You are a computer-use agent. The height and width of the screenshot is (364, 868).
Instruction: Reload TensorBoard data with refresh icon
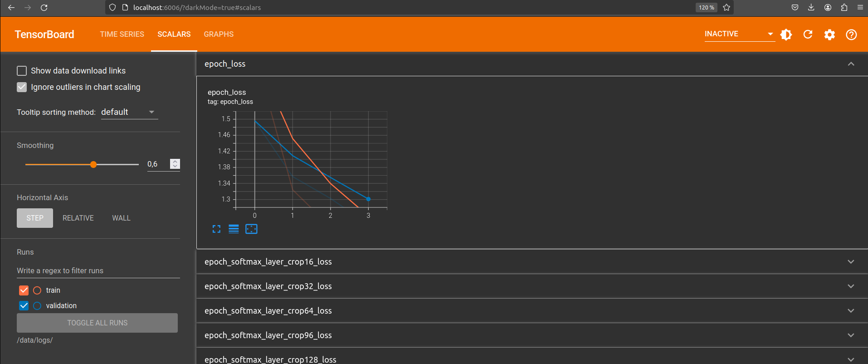point(808,34)
